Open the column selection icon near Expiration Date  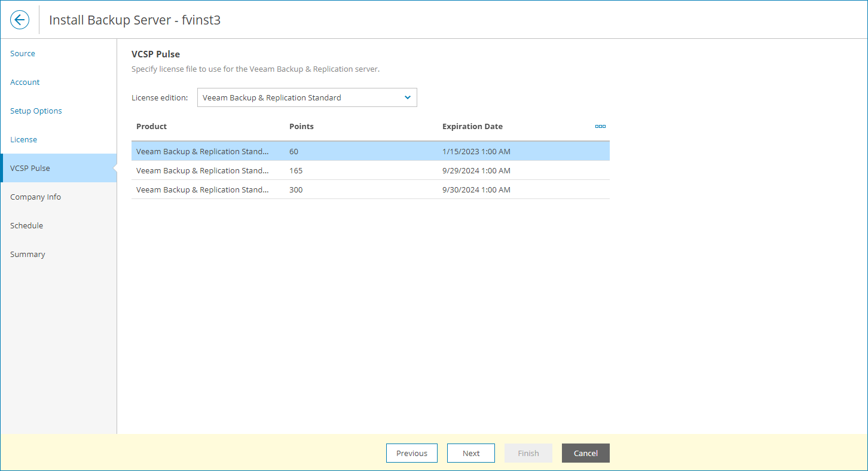[x=600, y=126]
